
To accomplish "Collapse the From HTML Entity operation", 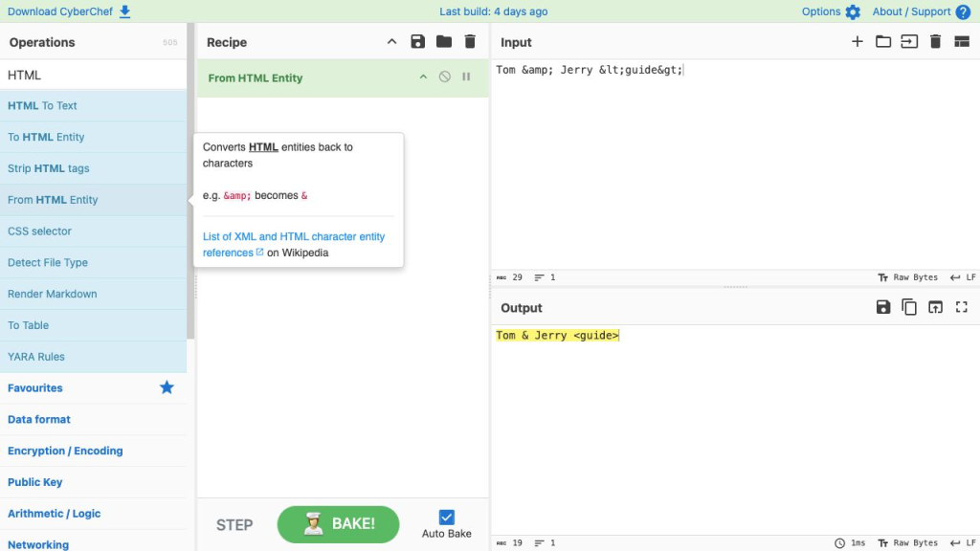I will pos(423,77).
